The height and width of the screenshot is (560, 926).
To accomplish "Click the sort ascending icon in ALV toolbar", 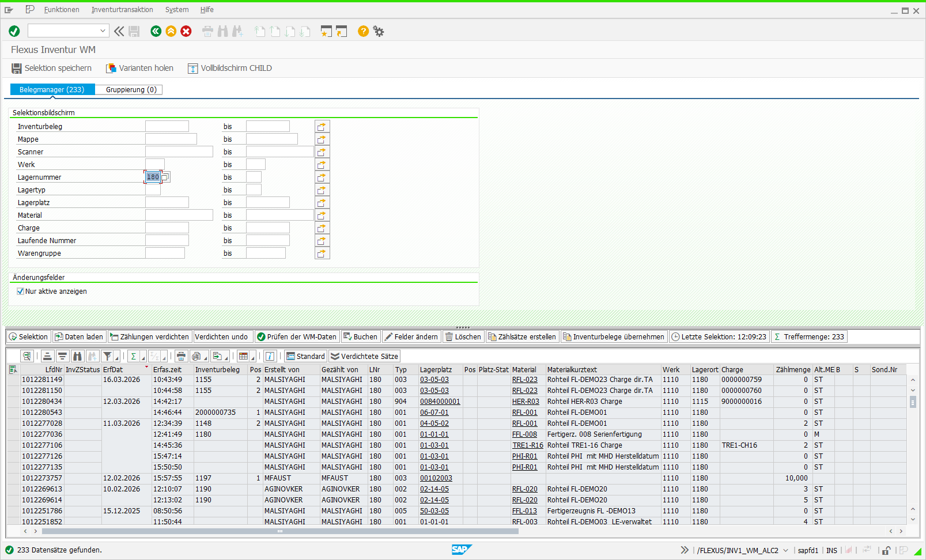I will click(48, 356).
